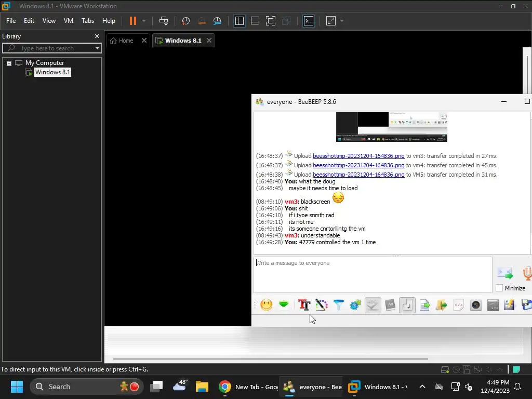Click the teal message log note icon
532x399 pixels.
coord(516,369)
